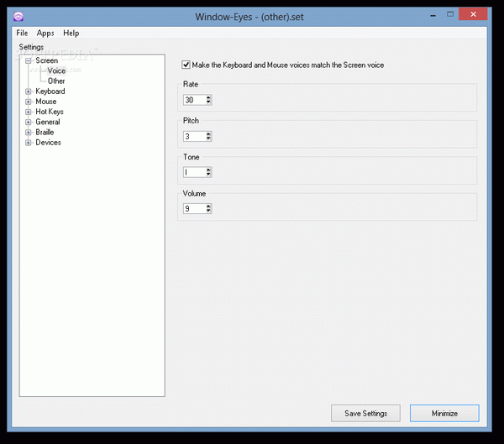The height and width of the screenshot is (444, 504).
Task: Open the Help menu
Action: [x=71, y=33]
